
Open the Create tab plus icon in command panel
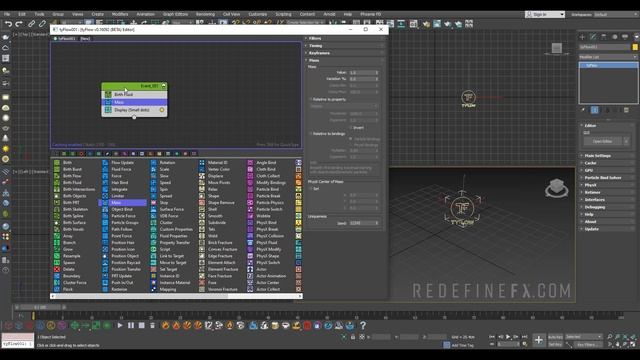click(x=582, y=37)
